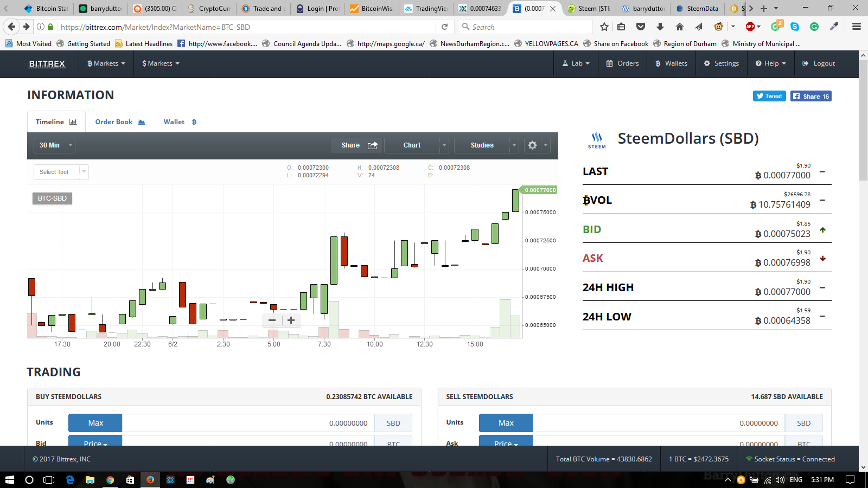868x488 pixels.
Task: Open Settings in the header
Action: tap(721, 63)
